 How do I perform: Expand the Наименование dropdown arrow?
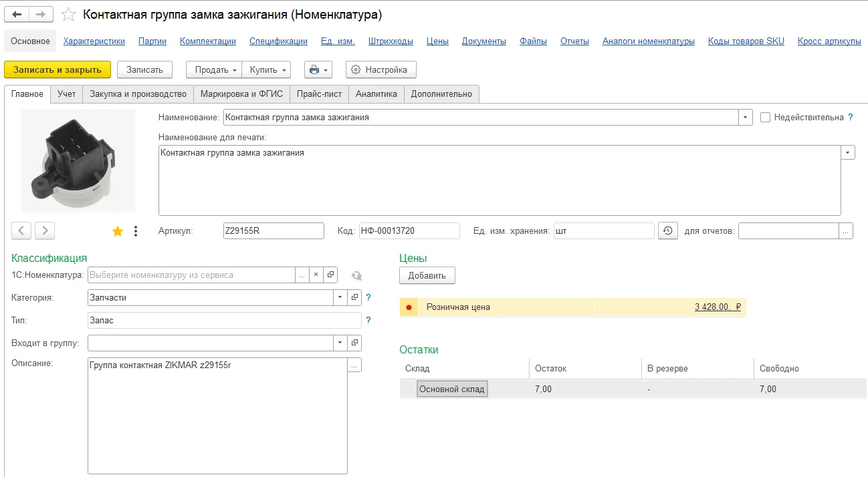coord(746,117)
